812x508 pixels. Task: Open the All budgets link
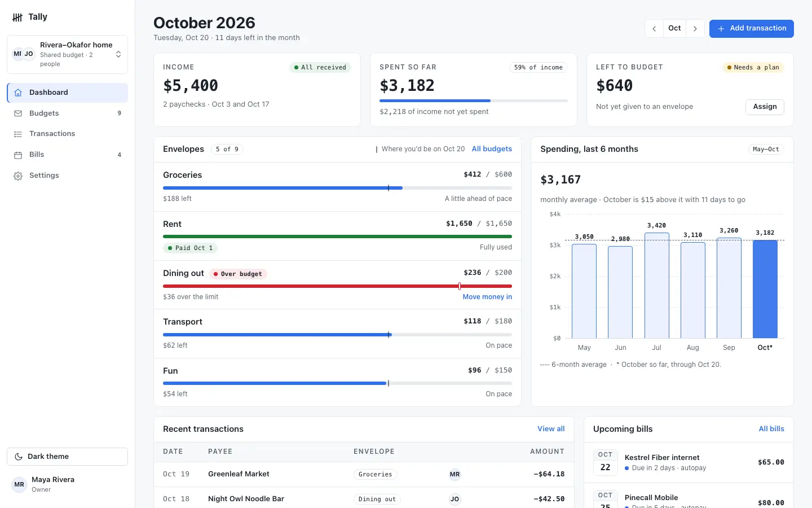tap(492, 149)
